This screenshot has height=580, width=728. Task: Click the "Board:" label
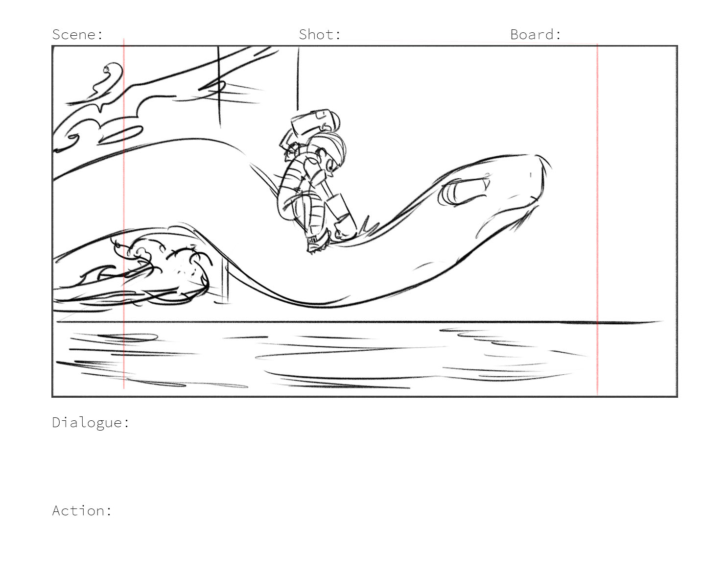click(536, 34)
